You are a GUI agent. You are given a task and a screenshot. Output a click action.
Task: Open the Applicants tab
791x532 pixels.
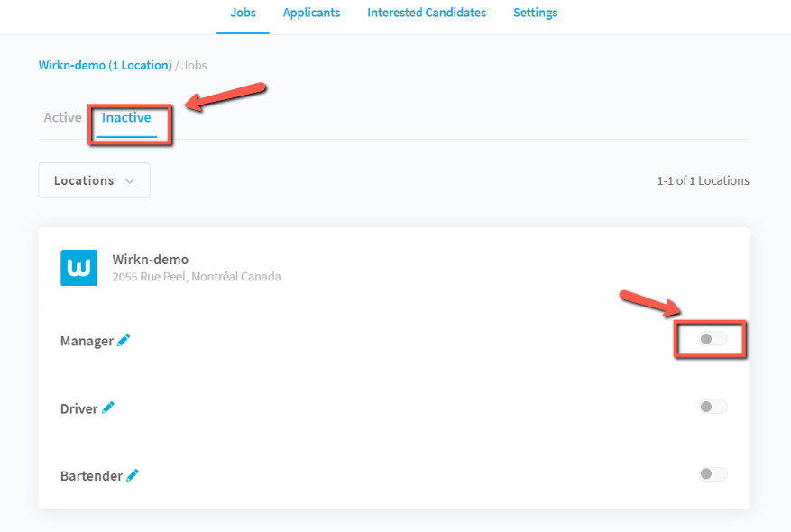click(x=311, y=13)
